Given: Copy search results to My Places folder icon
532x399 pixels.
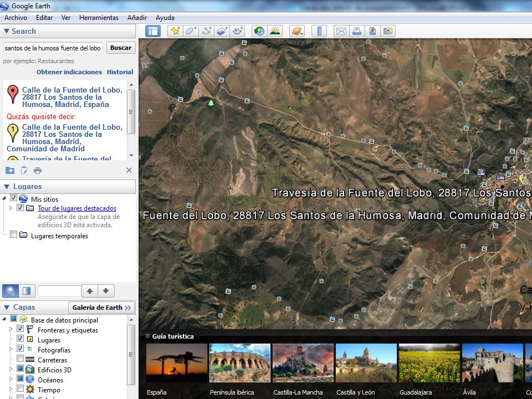Looking at the screenshot, I should click(10, 170).
